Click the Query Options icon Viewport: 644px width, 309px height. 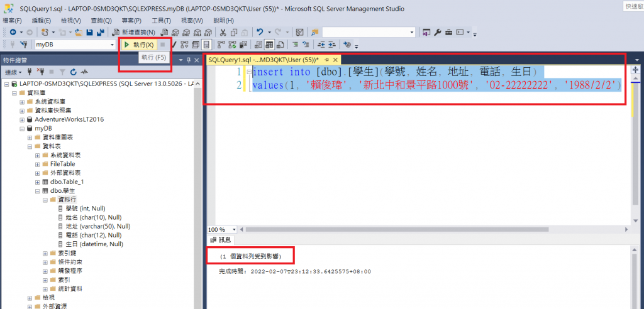(196, 45)
